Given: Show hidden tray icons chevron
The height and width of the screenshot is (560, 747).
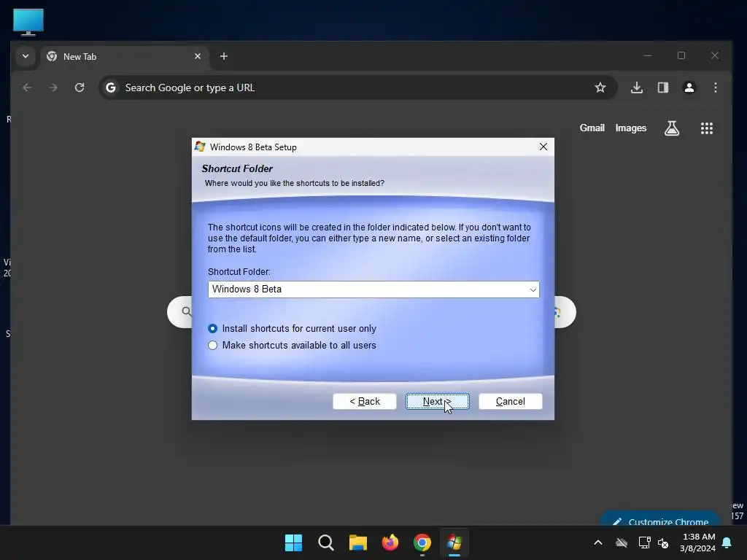Looking at the screenshot, I should [x=598, y=542].
